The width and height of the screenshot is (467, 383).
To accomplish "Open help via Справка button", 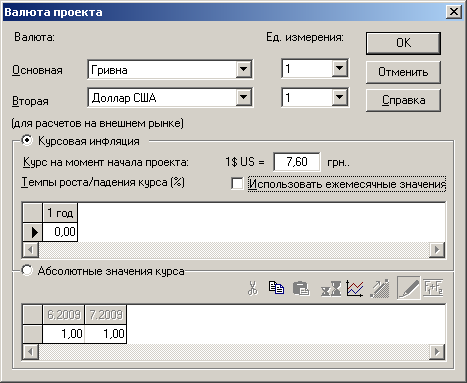I will coord(403,100).
